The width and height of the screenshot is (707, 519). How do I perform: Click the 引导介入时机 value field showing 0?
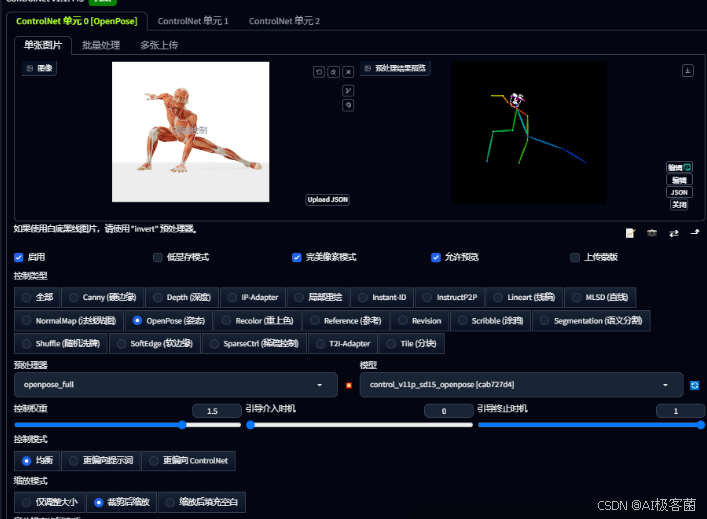point(449,411)
